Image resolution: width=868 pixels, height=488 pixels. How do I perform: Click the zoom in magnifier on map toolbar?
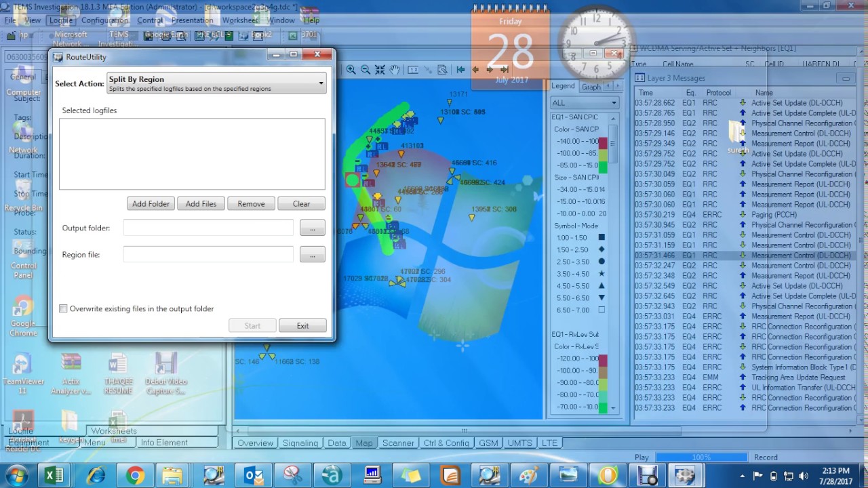point(351,70)
